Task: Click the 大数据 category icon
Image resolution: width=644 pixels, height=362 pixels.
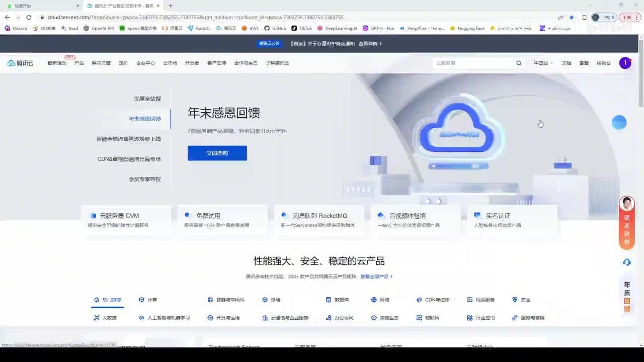Action: click(97, 318)
